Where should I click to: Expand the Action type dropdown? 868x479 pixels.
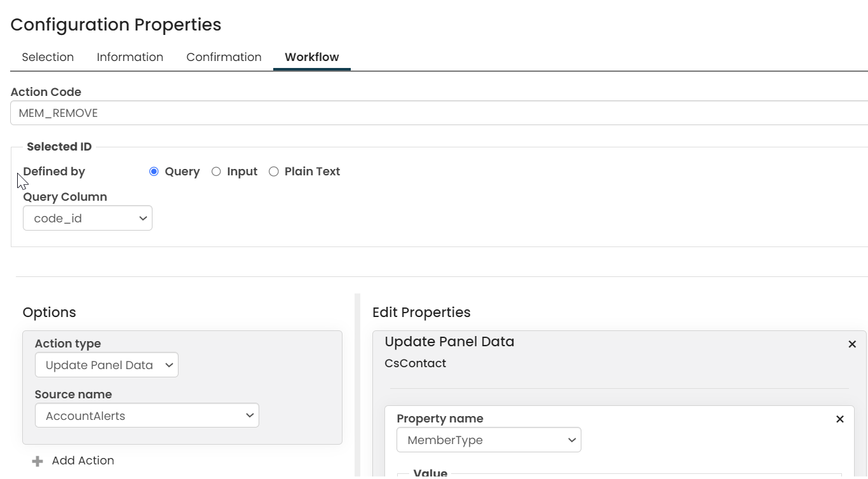(107, 365)
